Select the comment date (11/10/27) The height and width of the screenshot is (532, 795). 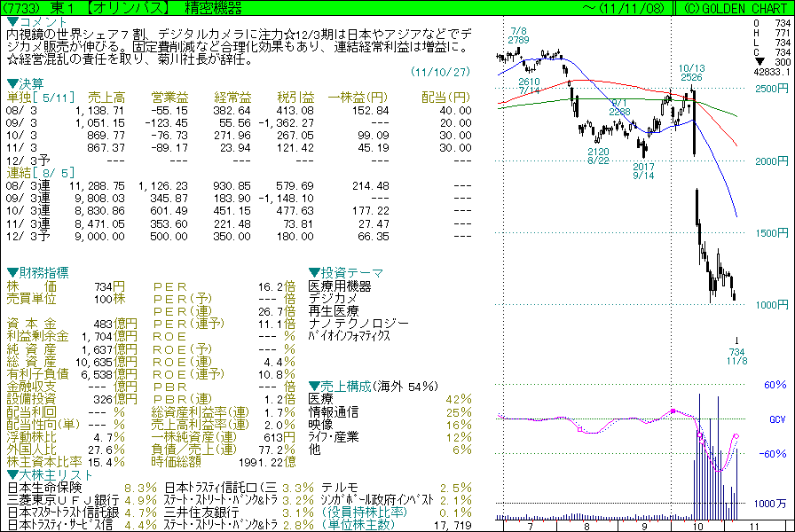[x=440, y=72]
